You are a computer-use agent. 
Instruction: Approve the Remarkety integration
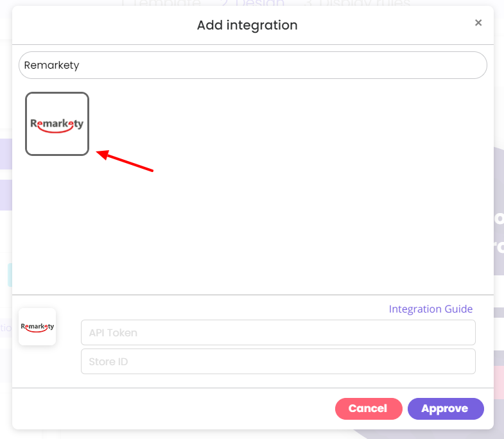tap(446, 409)
